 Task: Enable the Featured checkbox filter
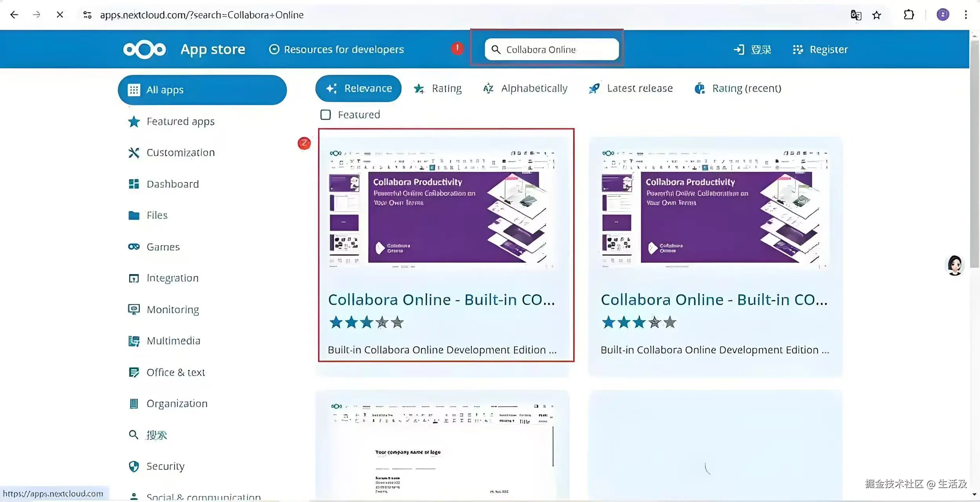[325, 115]
